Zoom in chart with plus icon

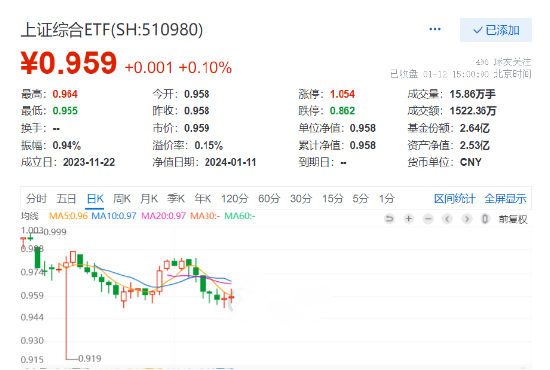pyautogui.click(x=409, y=219)
